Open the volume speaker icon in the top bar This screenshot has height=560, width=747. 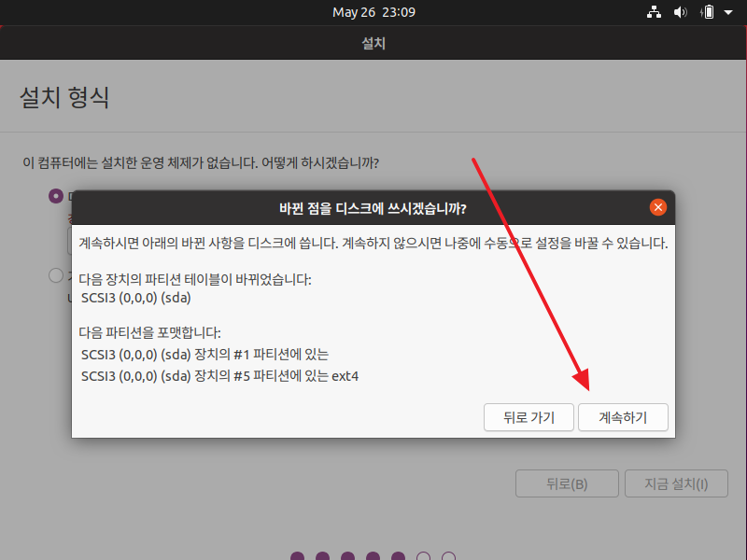681,12
